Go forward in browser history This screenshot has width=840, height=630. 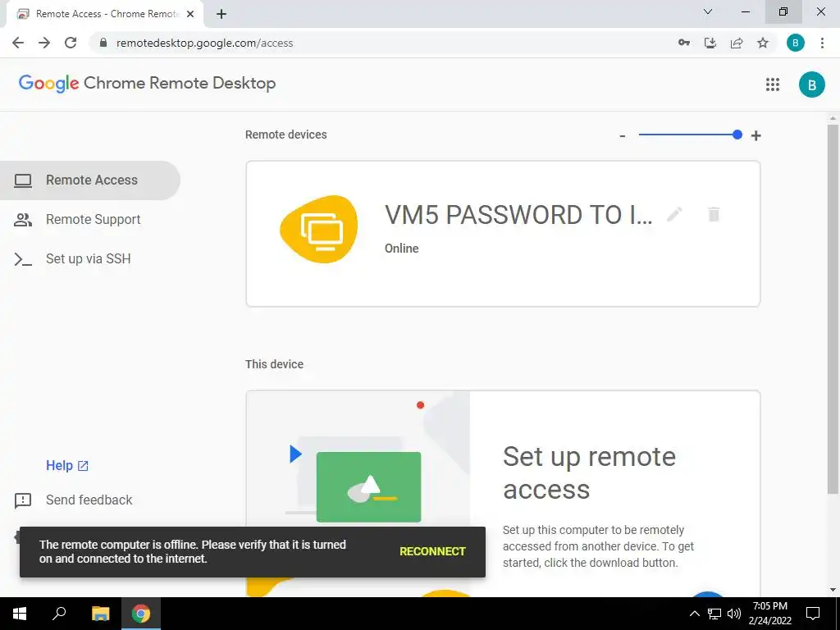[44, 43]
